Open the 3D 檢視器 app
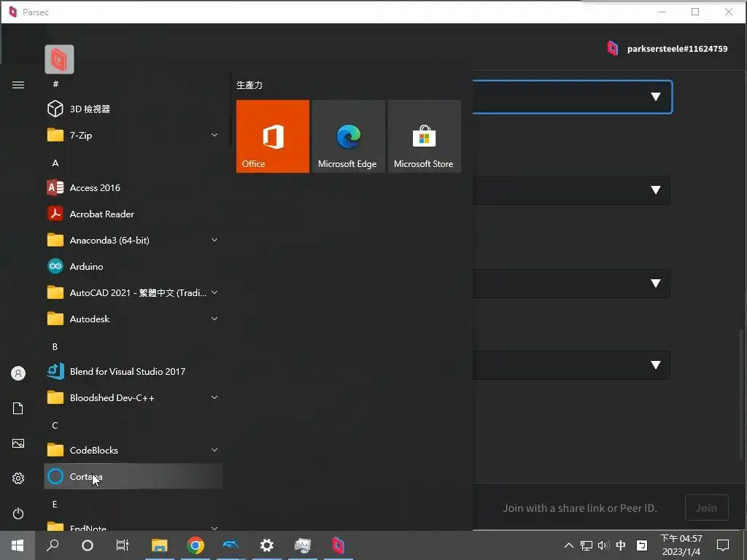 tap(133, 109)
